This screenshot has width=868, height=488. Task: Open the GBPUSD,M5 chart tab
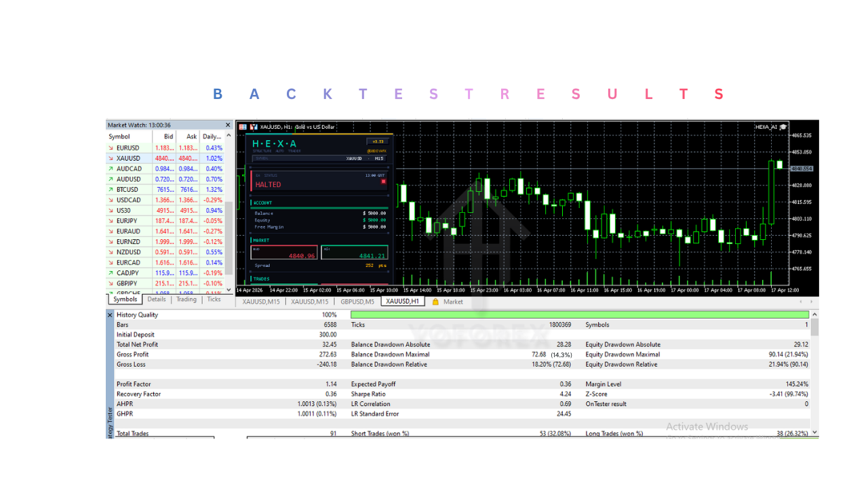[356, 301]
